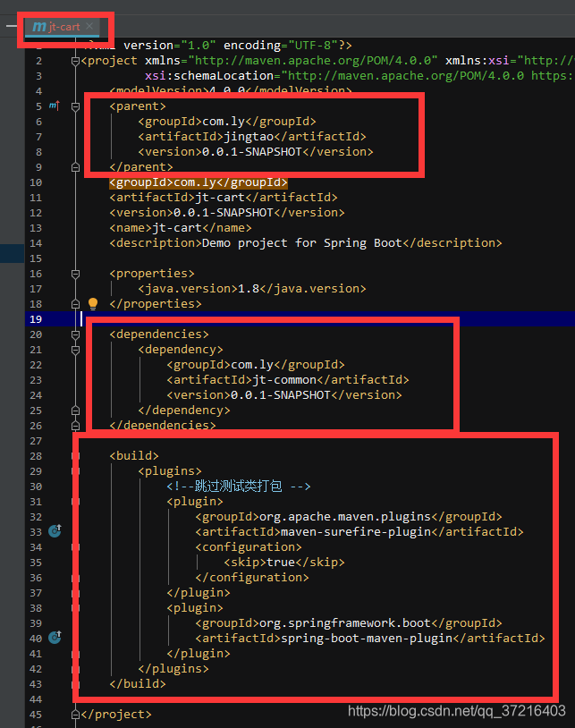
Task: Click artifactId jingtao in parent block
Action: click(251, 137)
